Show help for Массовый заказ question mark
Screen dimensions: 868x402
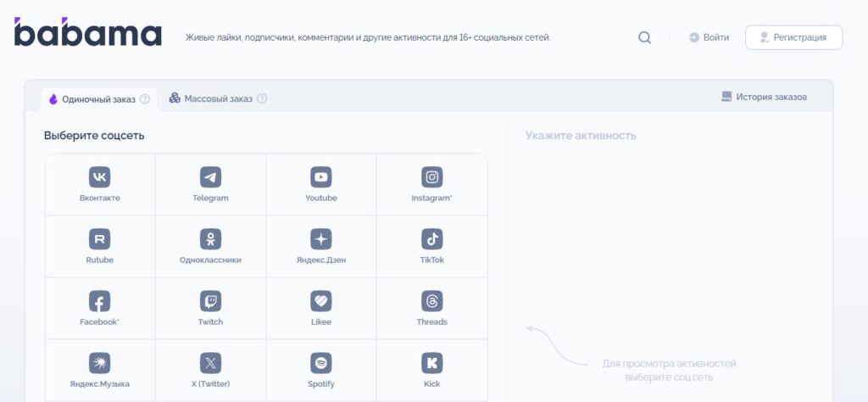(x=262, y=98)
